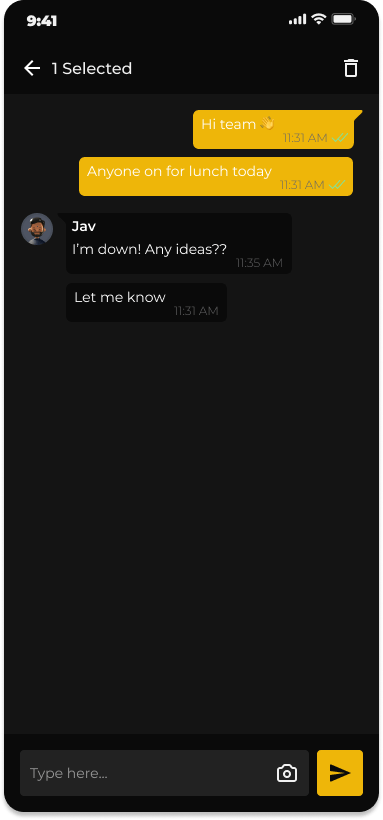Screen dimensions: 383x820
Task: Tap read checkmarks on lunch message
Action: (336, 185)
